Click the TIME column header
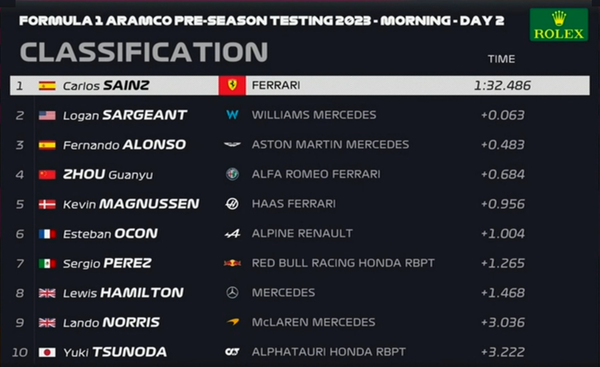 click(501, 59)
